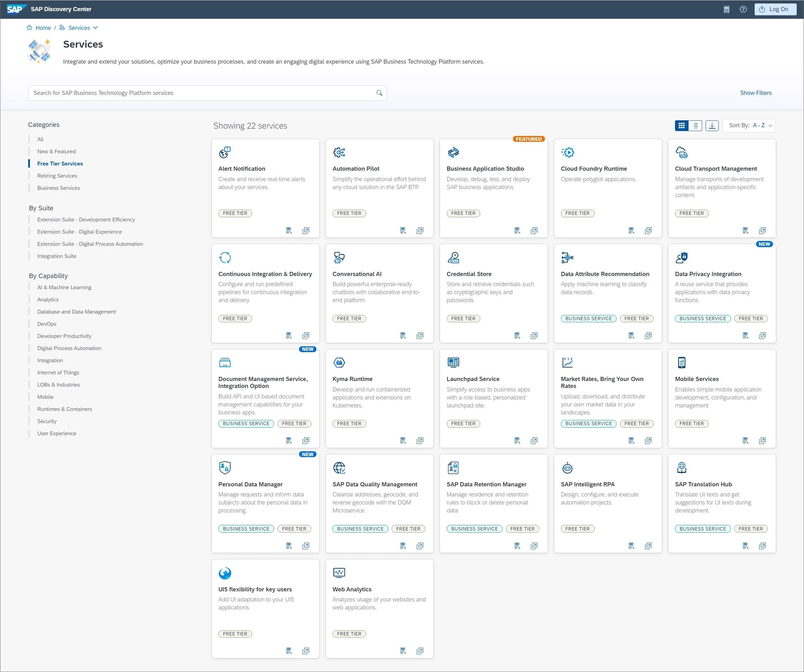804x672 pixels.
Task: Switch to list view
Action: click(x=695, y=126)
